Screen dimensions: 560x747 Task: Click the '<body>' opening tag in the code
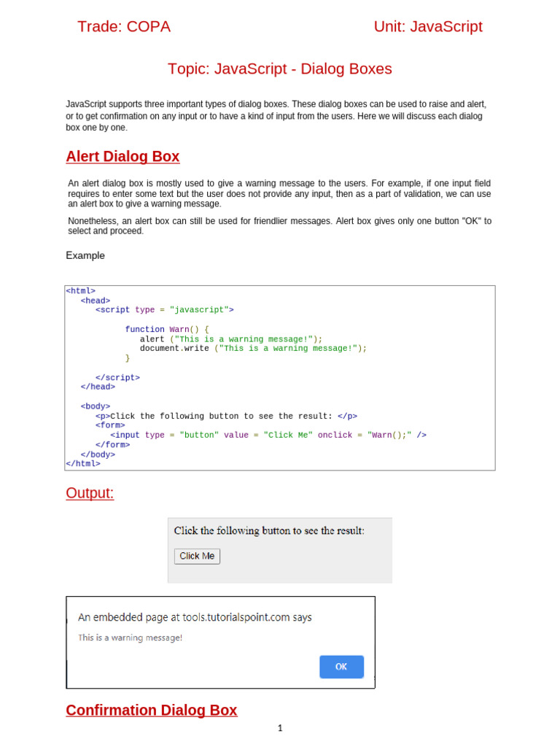tap(96, 406)
